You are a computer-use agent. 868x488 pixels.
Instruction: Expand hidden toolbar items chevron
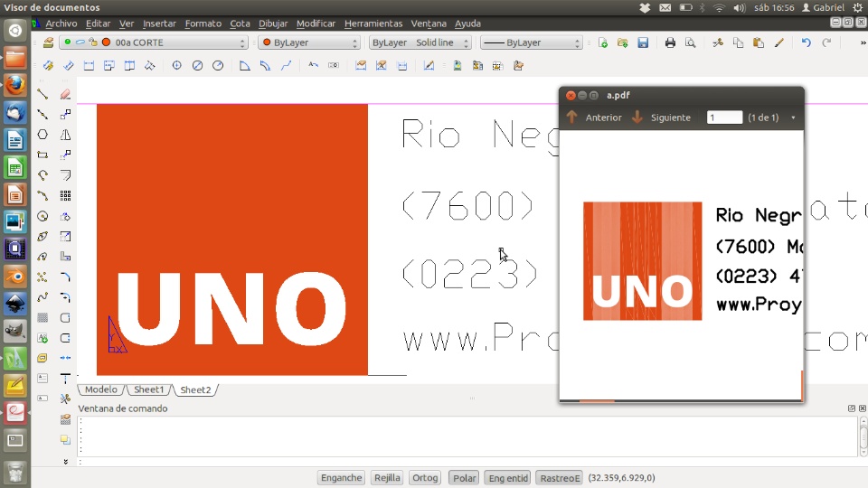[863, 42]
